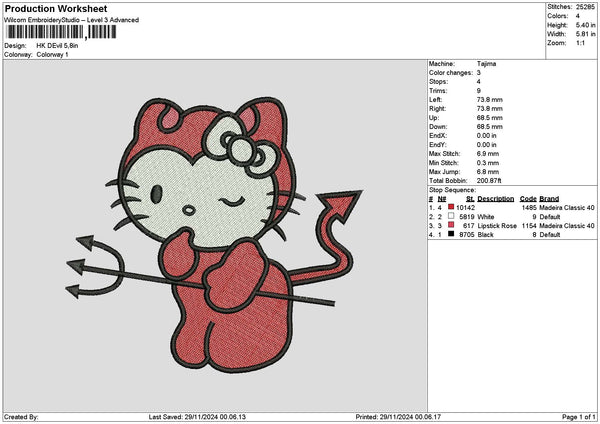Click the 'Created By:' footer label
600x424 pixels.
coord(21,417)
